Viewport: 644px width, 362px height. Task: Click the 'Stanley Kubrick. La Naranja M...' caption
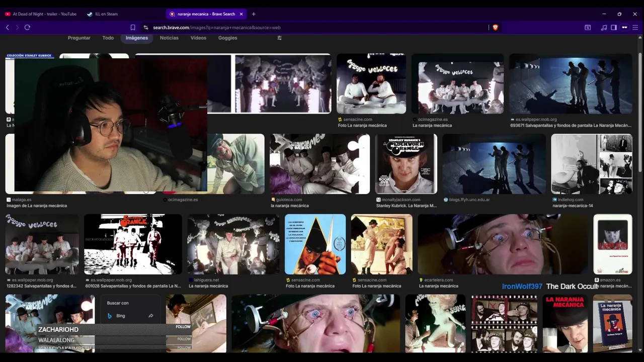click(x=406, y=206)
